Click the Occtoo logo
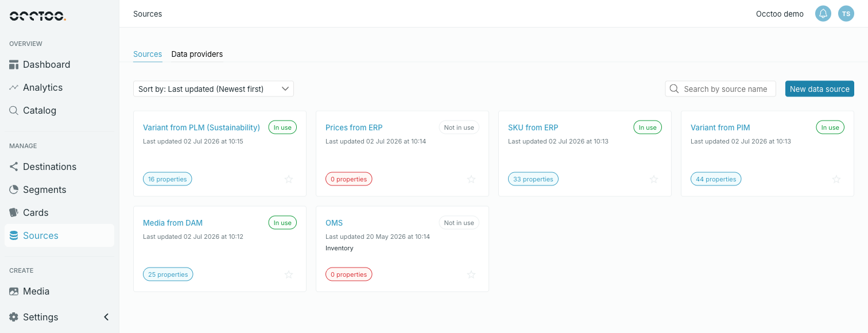The width and height of the screenshot is (868, 333). click(38, 16)
